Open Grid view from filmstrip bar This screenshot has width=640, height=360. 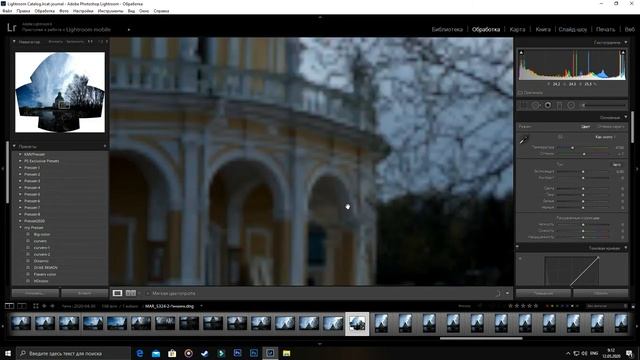[36, 306]
